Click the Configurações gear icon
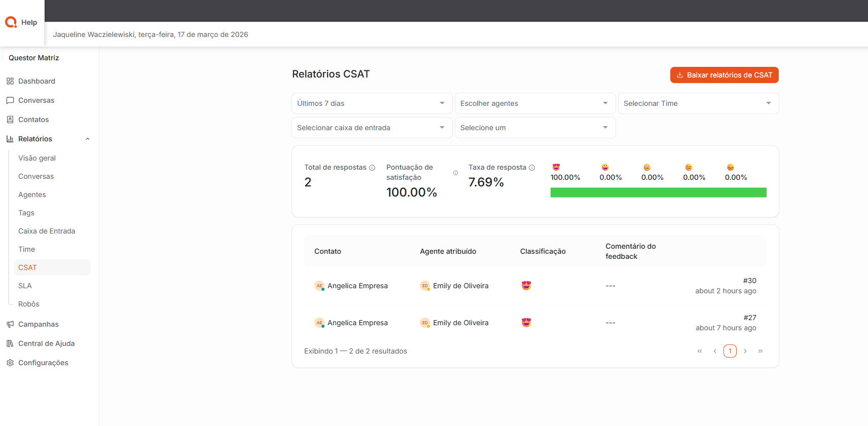The image size is (868, 426). pos(10,363)
